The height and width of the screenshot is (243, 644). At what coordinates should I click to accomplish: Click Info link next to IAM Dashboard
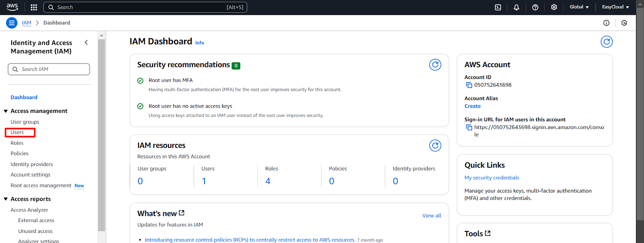(200, 43)
